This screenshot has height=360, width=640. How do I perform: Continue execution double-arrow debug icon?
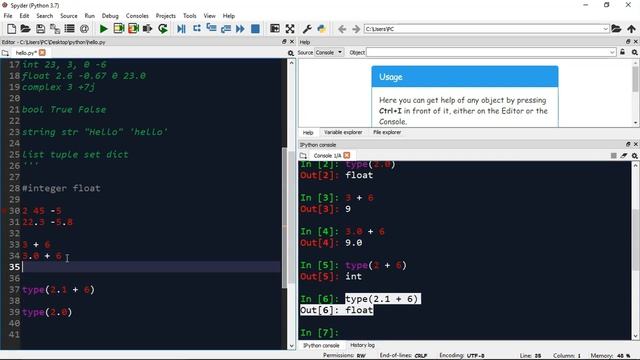[240, 29]
